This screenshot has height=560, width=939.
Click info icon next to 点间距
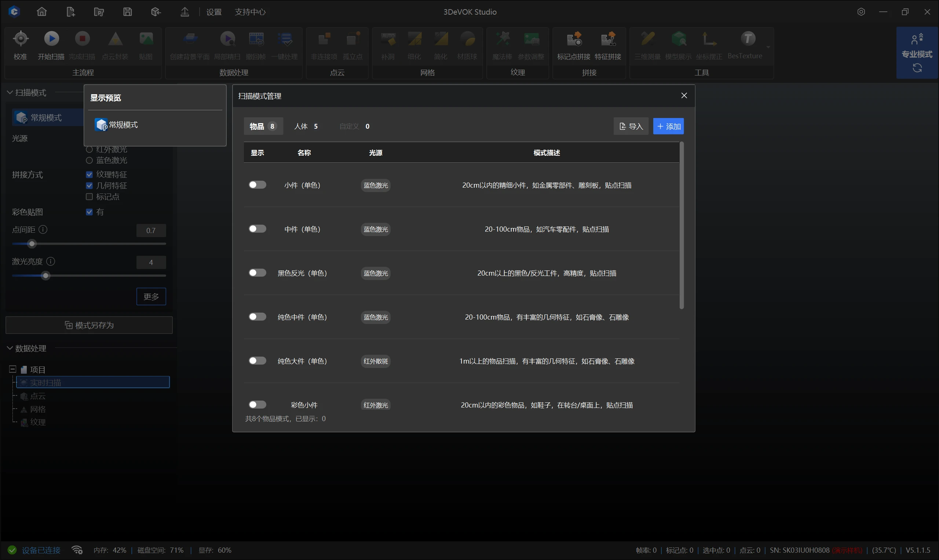coord(43,229)
